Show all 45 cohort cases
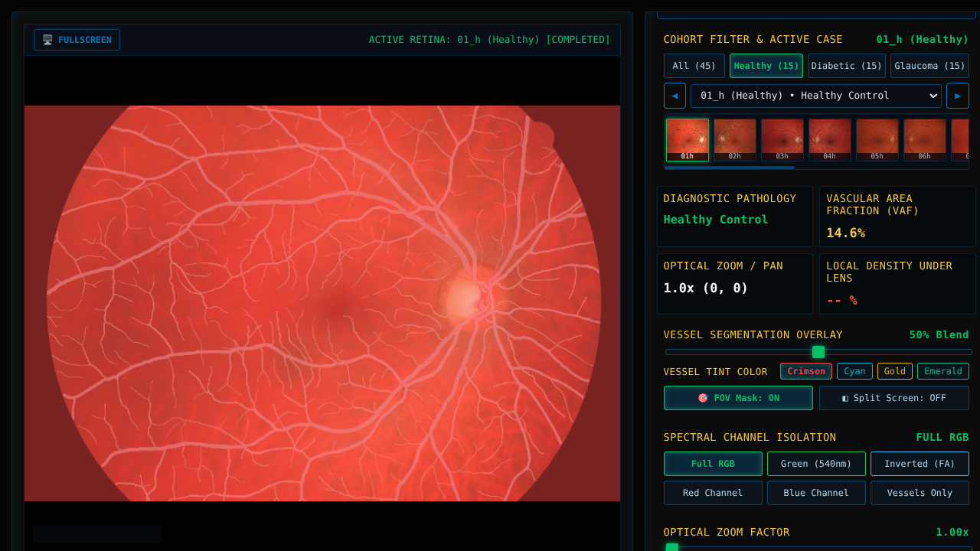The height and width of the screenshot is (551, 980). (x=694, y=66)
